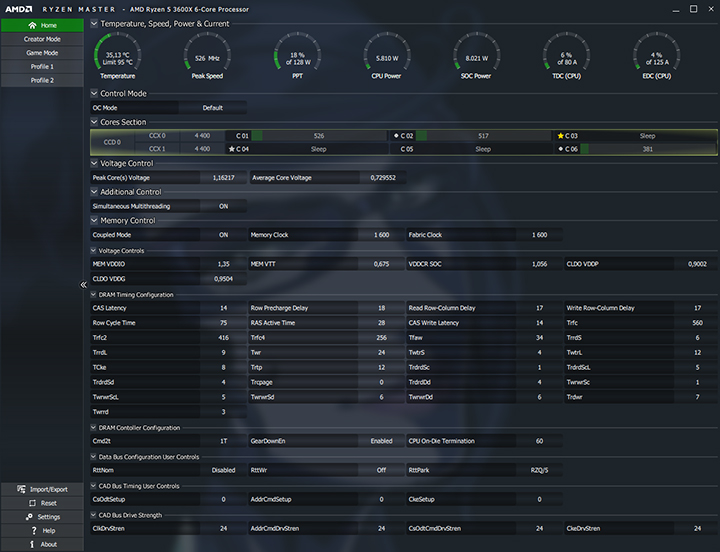The width and height of the screenshot is (720, 552).
Task: Click the Import/Export icon
Action: [21, 489]
